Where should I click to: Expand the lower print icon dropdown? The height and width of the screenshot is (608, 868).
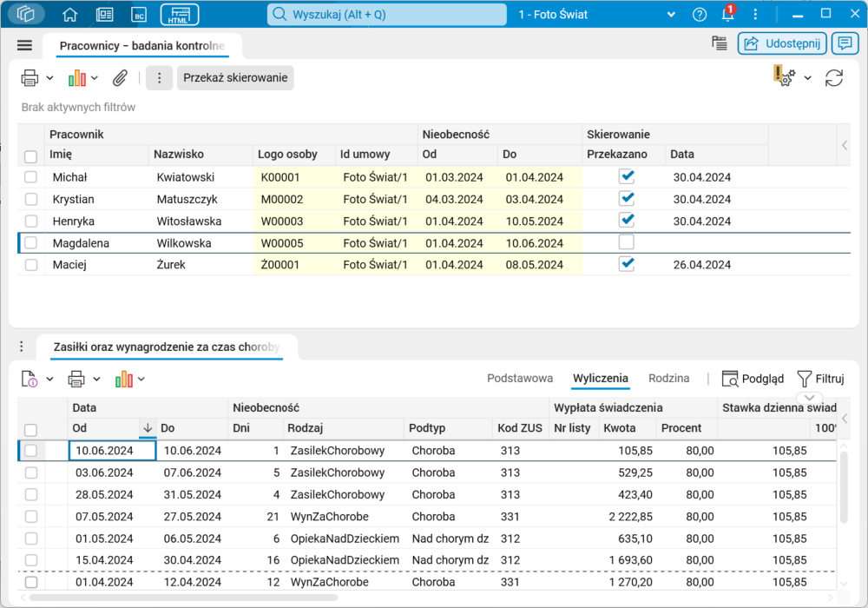(x=96, y=379)
